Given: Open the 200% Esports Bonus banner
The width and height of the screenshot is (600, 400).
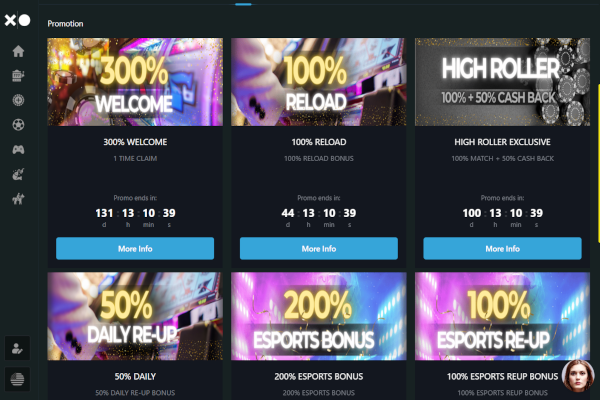Looking at the screenshot, I should tap(319, 316).
